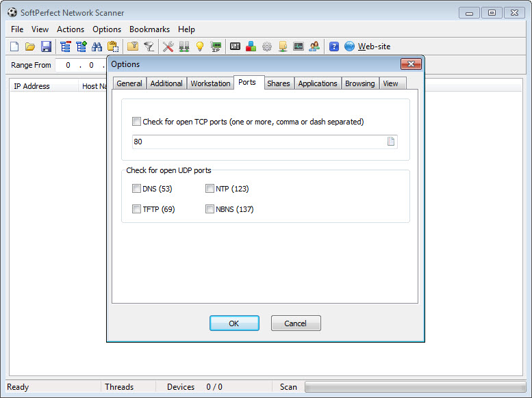Click the users people icon in the toolbar

pyautogui.click(x=314, y=47)
